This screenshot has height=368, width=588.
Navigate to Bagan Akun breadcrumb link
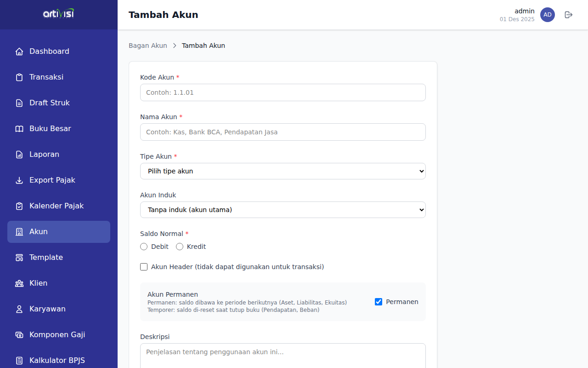pyautogui.click(x=148, y=46)
